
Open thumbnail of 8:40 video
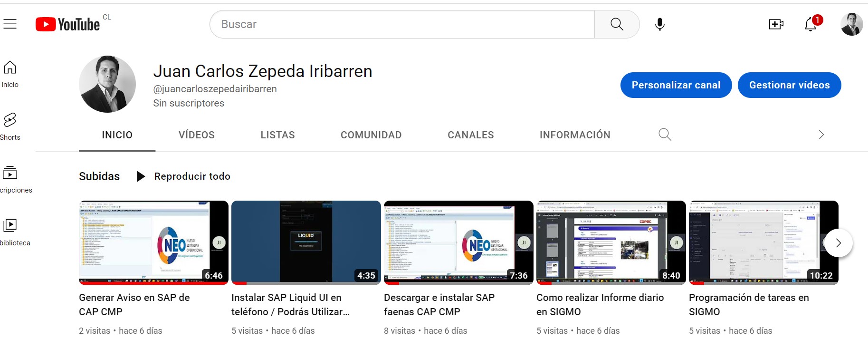(611, 242)
